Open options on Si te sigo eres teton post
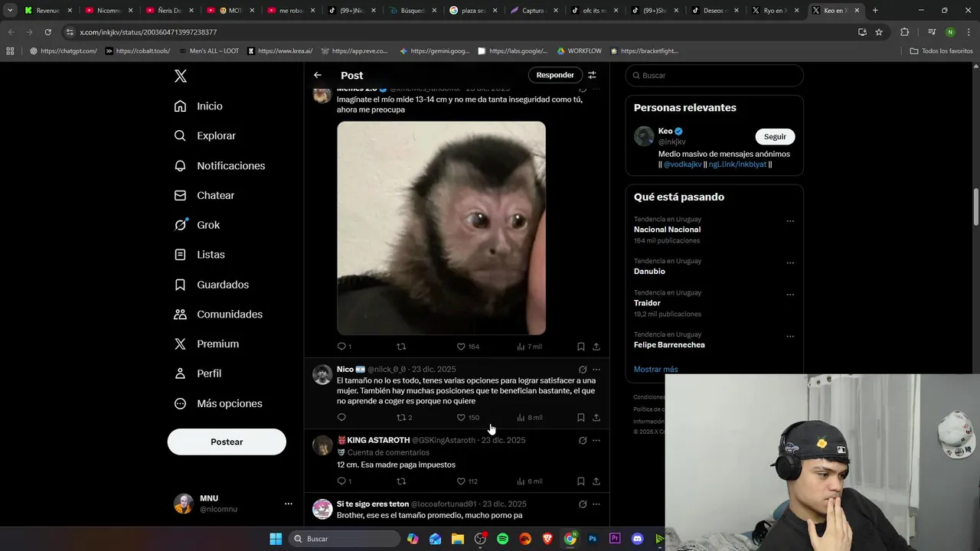This screenshot has width=980, height=551. point(596,504)
